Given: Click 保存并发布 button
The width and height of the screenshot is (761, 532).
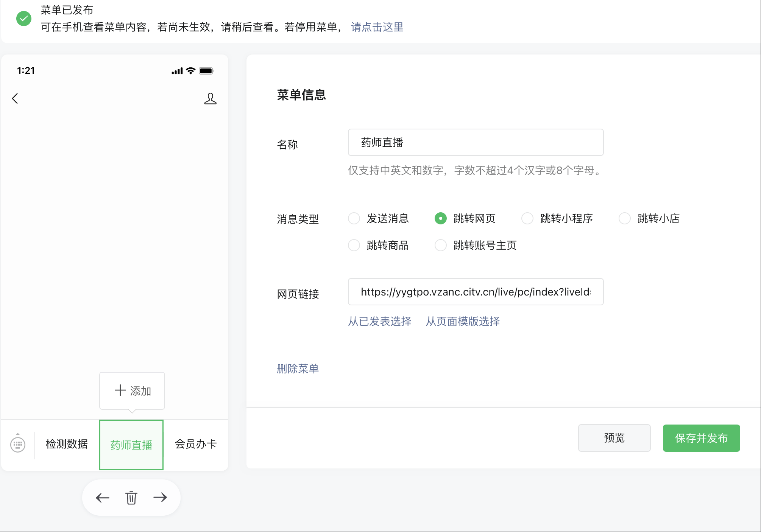Looking at the screenshot, I should click(701, 438).
